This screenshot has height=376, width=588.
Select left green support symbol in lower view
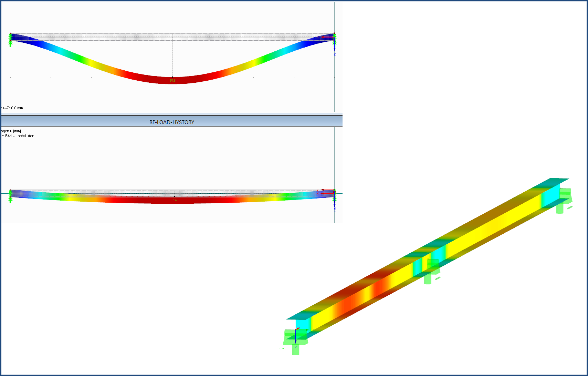click(x=10, y=196)
